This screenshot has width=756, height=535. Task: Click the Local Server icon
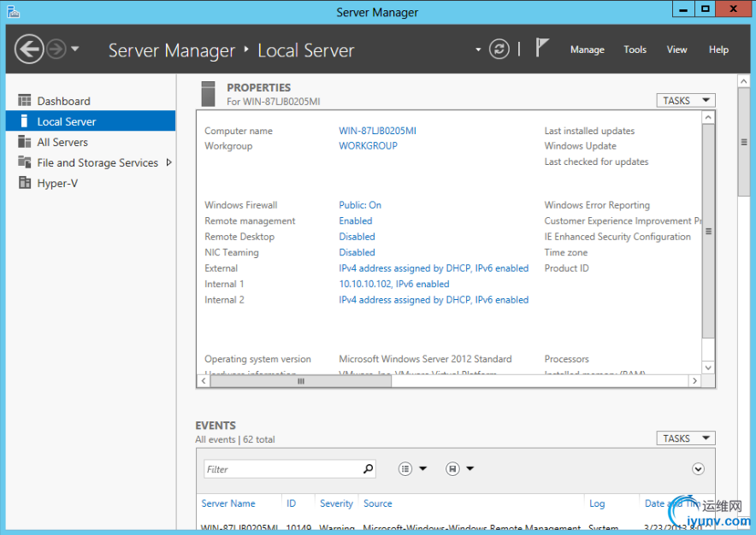coord(24,121)
